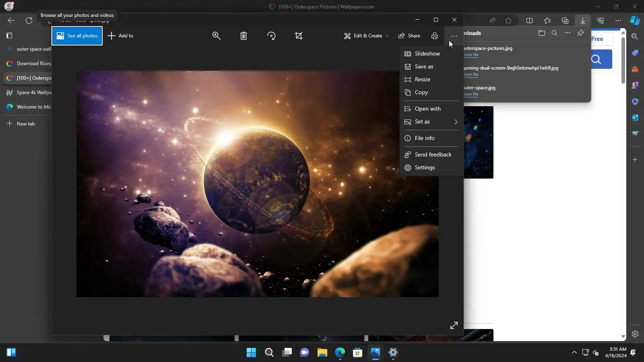Open downloads folder icon in Edge

[x=542, y=33]
